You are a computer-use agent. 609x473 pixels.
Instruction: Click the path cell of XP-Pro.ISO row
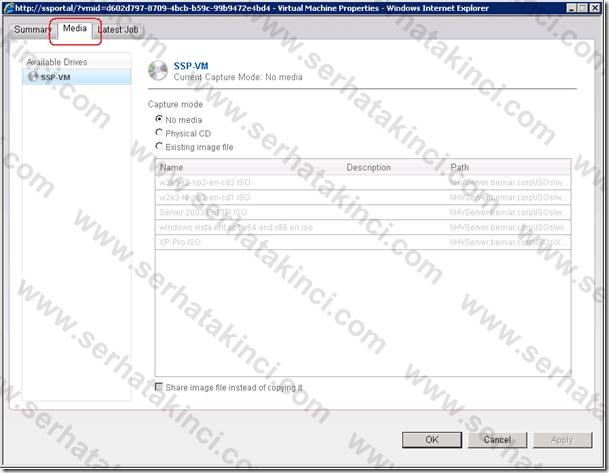click(510, 242)
